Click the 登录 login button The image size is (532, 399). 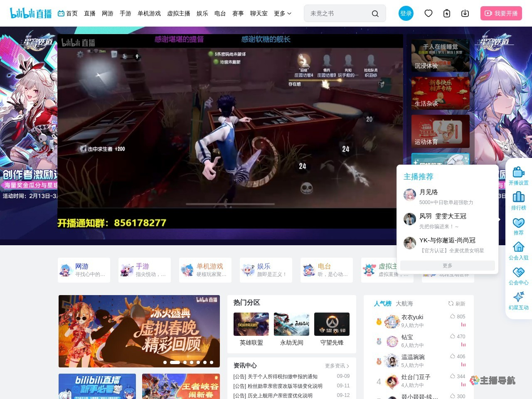click(x=406, y=13)
